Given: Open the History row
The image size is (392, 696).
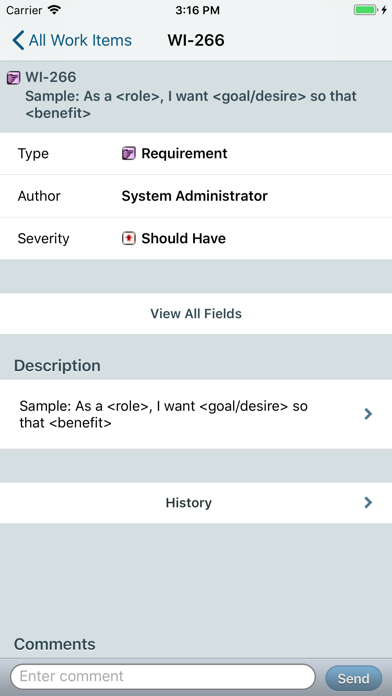Looking at the screenshot, I should click(196, 502).
